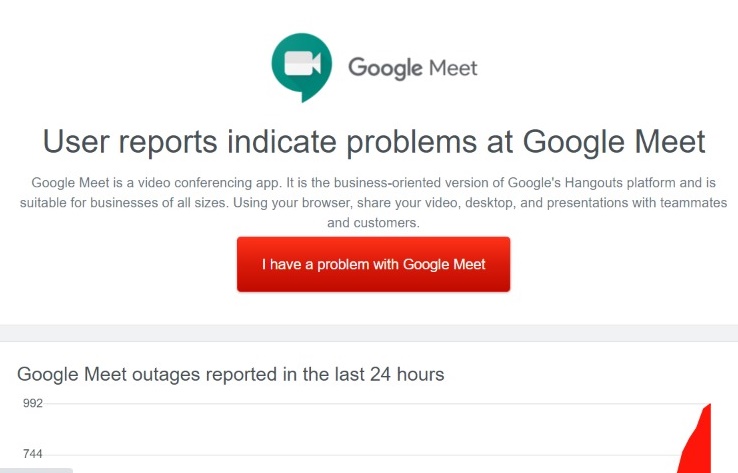Click the top gridline at the 992 level
The image size is (738, 473).
click(x=374, y=404)
